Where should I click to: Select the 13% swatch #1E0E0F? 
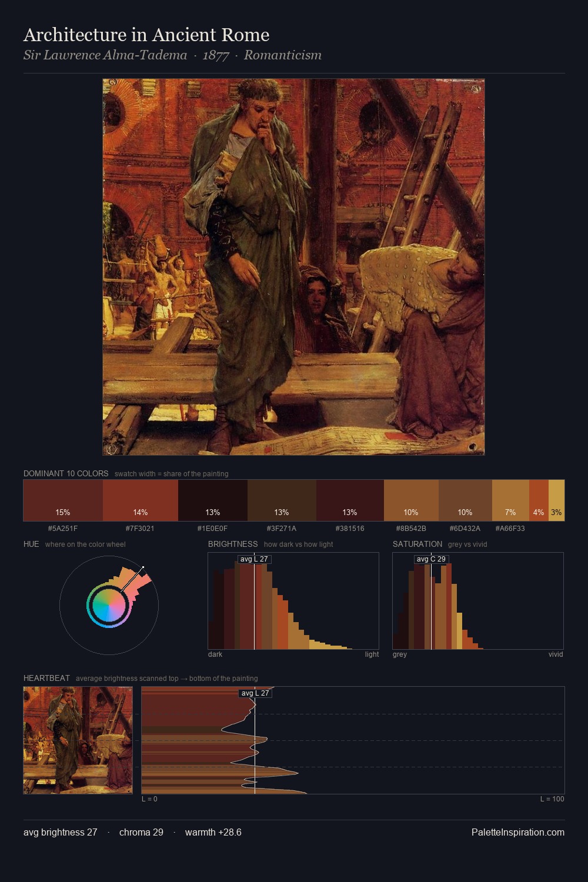(213, 500)
